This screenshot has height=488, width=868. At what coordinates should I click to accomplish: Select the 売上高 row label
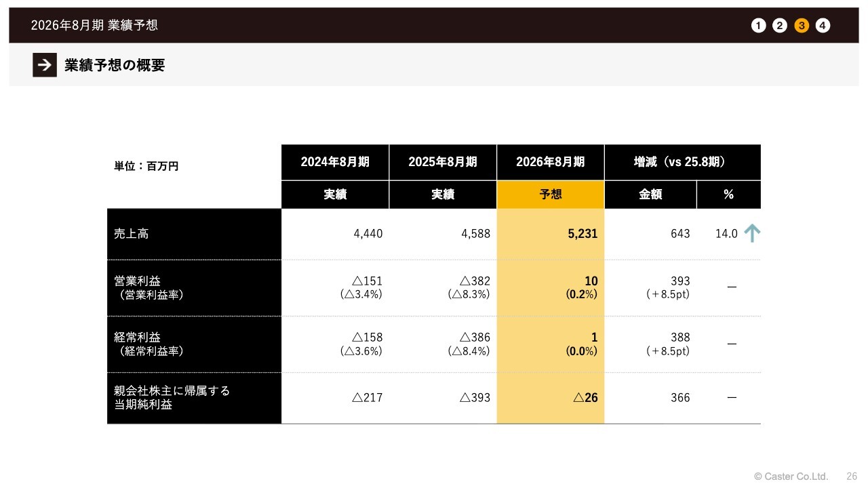[x=132, y=234]
